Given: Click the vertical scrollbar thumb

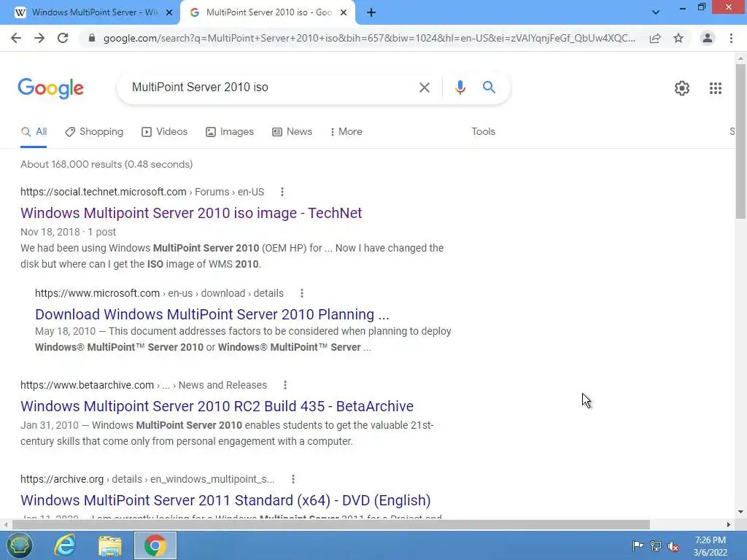Looking at the screenshot, I should tap(740, 141).
